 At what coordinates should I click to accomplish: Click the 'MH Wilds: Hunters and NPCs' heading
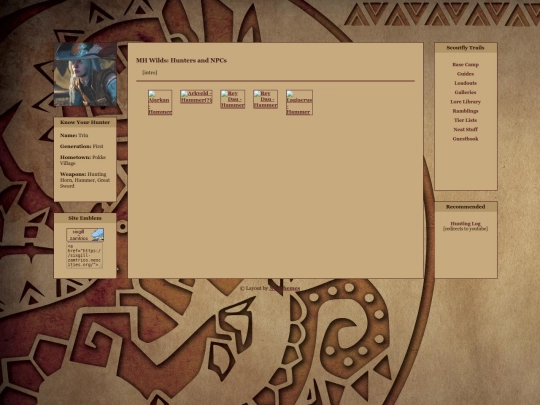tap(181, 60)
